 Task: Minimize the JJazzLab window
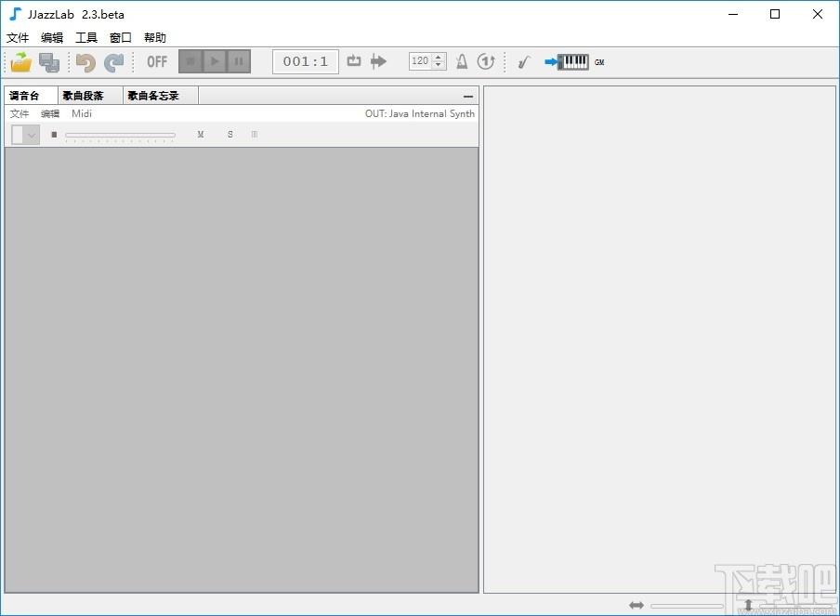pyautogui.click(x=733, y=14)
